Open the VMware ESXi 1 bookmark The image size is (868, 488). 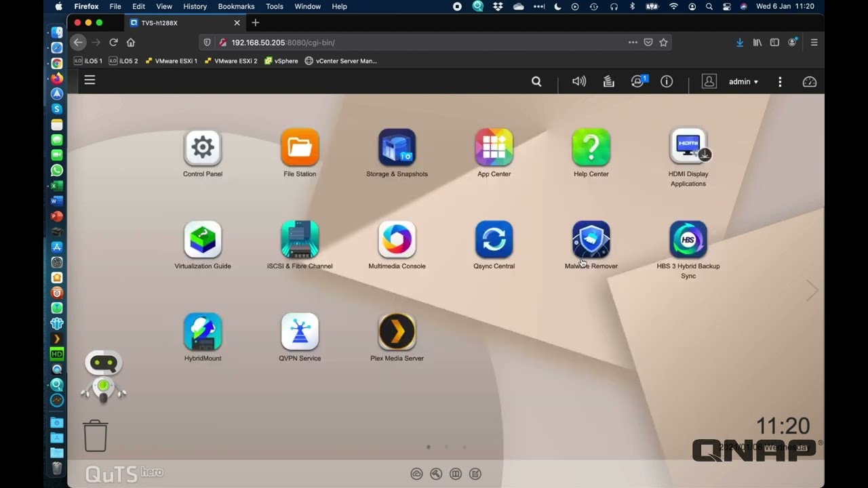171,61
